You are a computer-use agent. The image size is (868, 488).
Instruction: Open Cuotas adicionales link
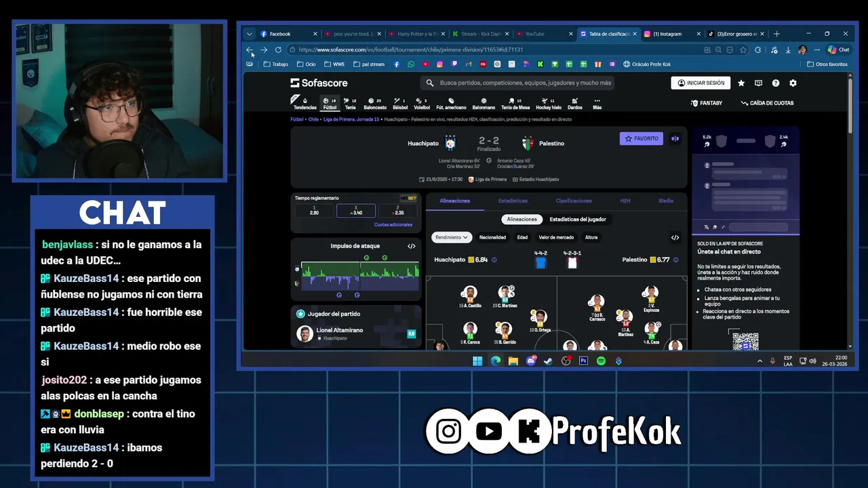pyautogui.click(x=393, y=224)
